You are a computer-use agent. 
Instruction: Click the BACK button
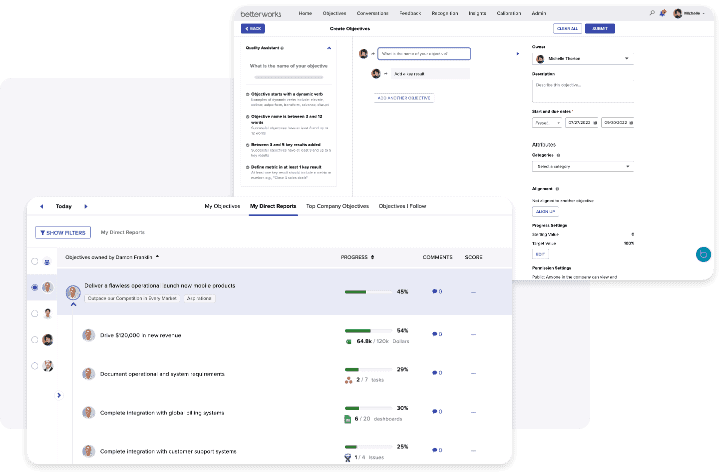(x=253, y=29)
